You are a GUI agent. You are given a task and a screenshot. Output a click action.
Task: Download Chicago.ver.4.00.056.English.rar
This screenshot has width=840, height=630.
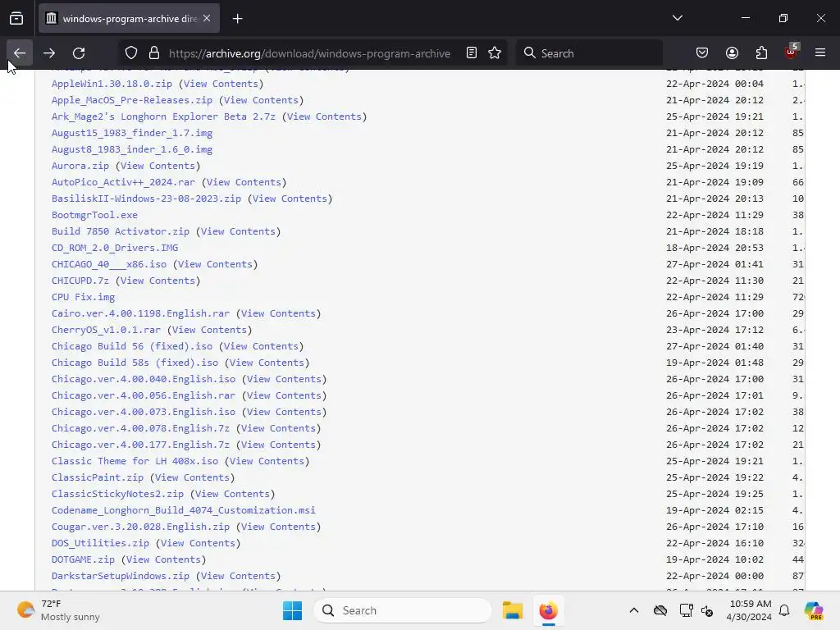coord(144,395)
